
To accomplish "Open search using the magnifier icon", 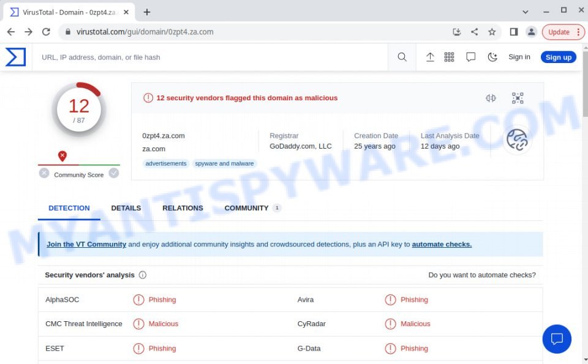I will tap(402, 56).
